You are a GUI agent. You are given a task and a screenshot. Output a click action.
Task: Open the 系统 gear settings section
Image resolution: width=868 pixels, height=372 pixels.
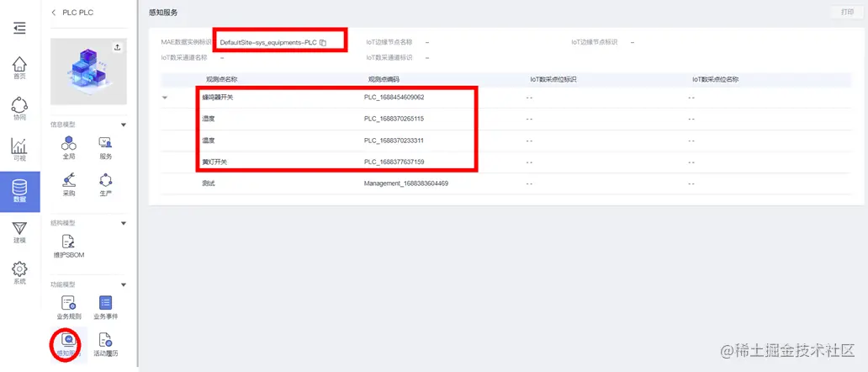(x=19, y=274)
